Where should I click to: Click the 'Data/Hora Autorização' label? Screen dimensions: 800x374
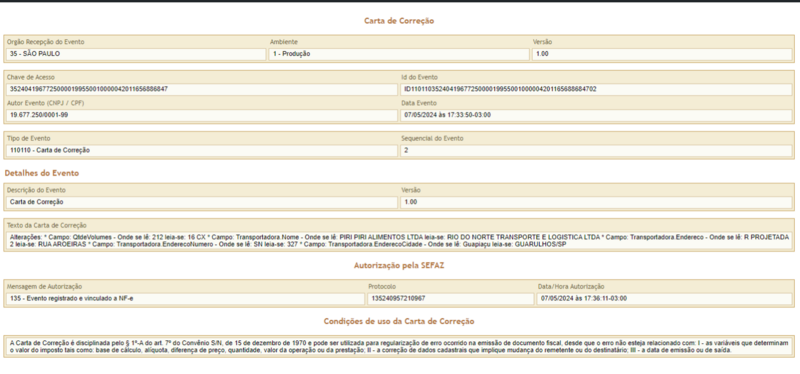pyautogui.click(x=571, y=287)
